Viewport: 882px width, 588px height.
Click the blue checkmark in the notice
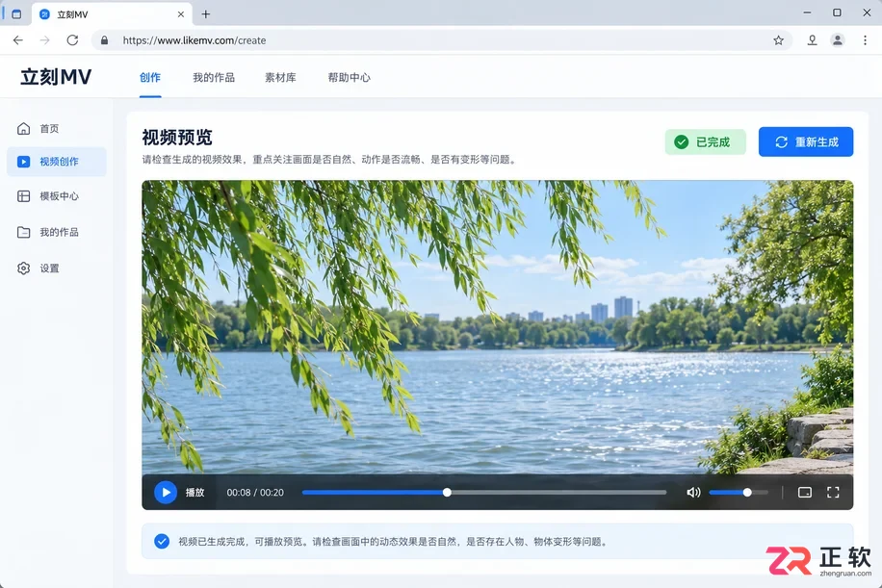(x=162, y=542)
